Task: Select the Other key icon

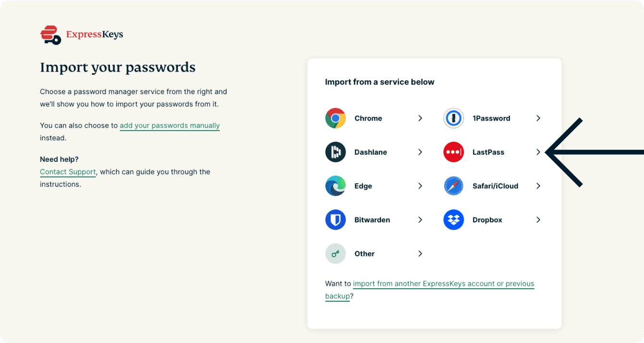Action: 335,254
